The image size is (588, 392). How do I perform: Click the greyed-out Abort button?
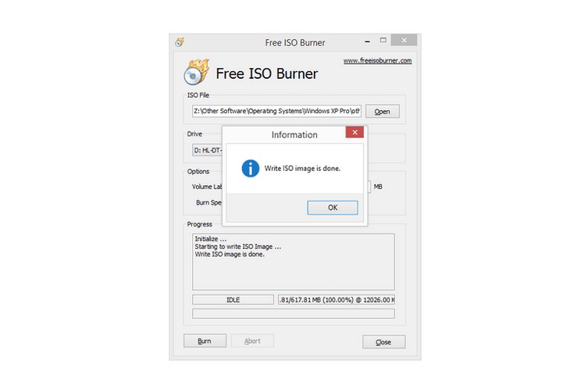[252, 341]
